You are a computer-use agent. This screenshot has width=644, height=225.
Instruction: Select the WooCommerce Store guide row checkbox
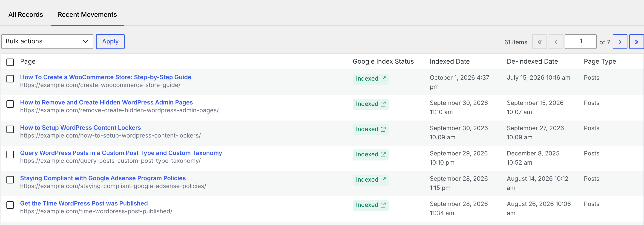click(x=10, y=79)
